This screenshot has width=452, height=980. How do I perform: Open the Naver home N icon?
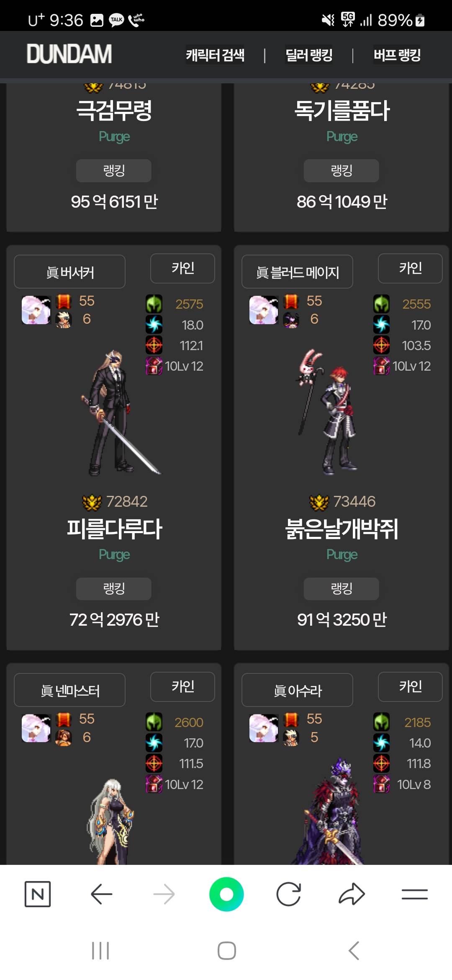point(38,894)
